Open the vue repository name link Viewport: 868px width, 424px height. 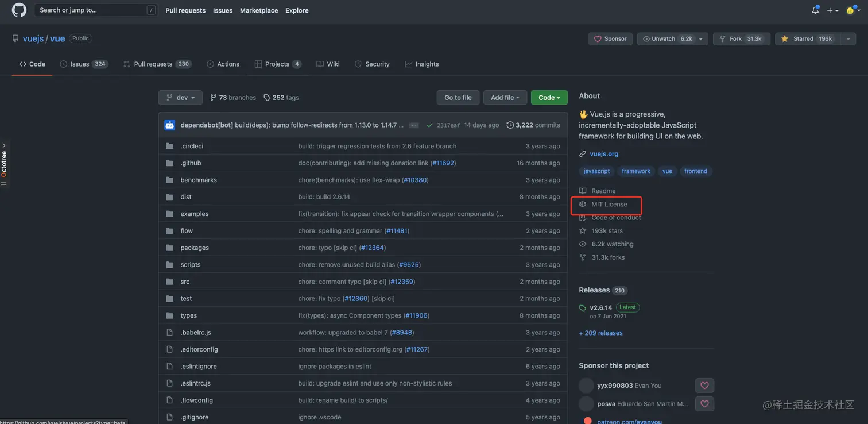pos(57,38)
